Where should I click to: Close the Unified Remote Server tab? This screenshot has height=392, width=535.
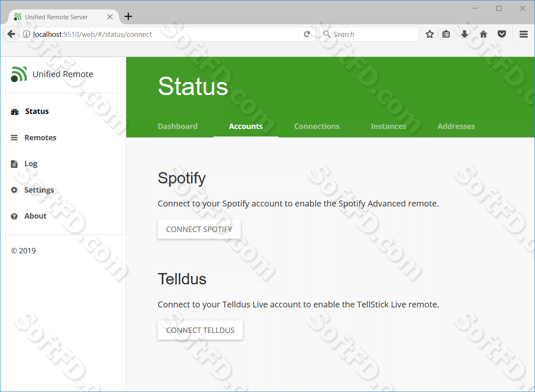(110, 17)
